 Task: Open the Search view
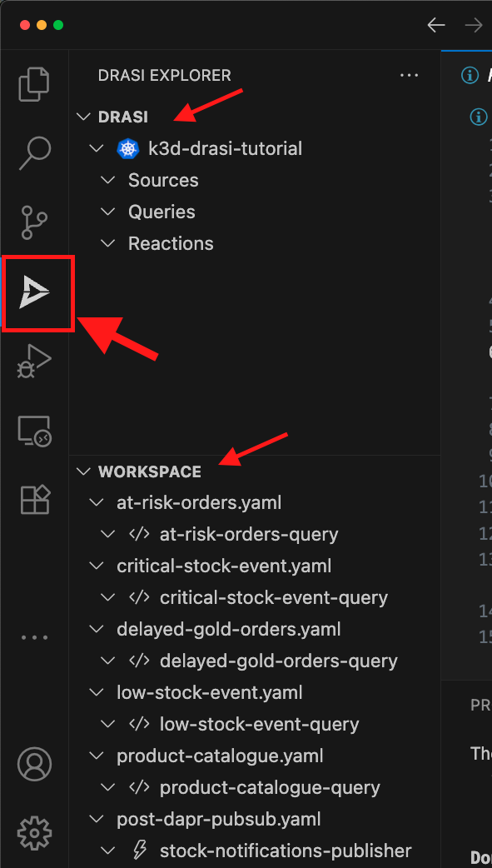coord(34,152)
